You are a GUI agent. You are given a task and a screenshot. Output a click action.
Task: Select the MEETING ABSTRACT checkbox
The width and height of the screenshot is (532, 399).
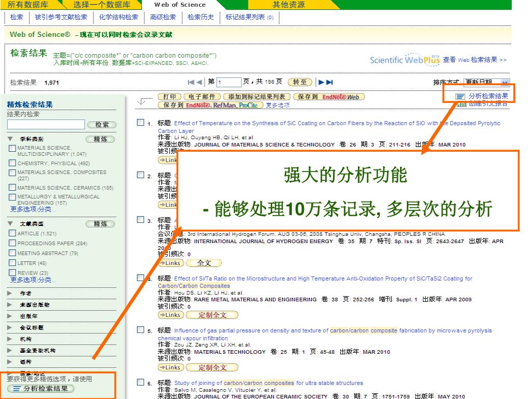[x=12, y=253]
